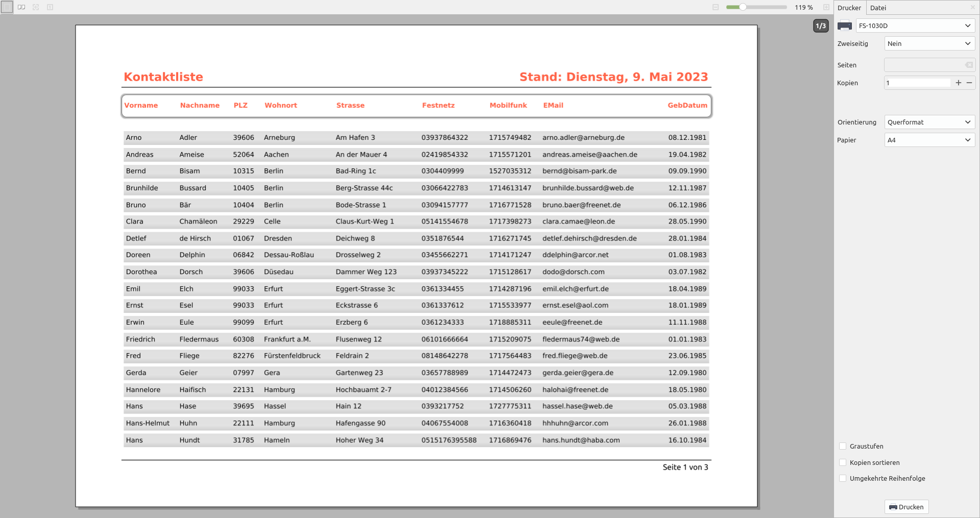Click the printer icon beside FS-1030D
Screen dimensions: 980x518
(x=845, y=26)
